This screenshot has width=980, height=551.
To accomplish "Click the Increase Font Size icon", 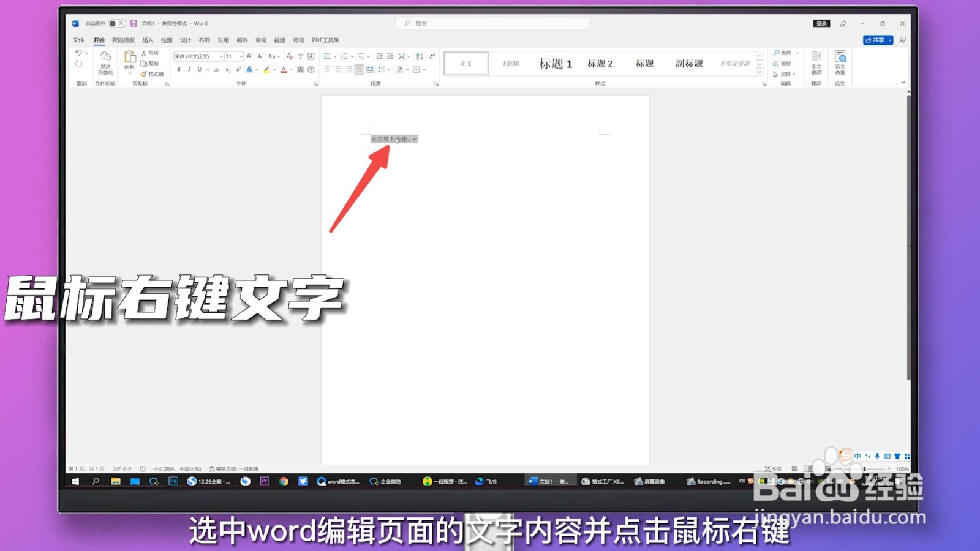I will click(249, 56).
